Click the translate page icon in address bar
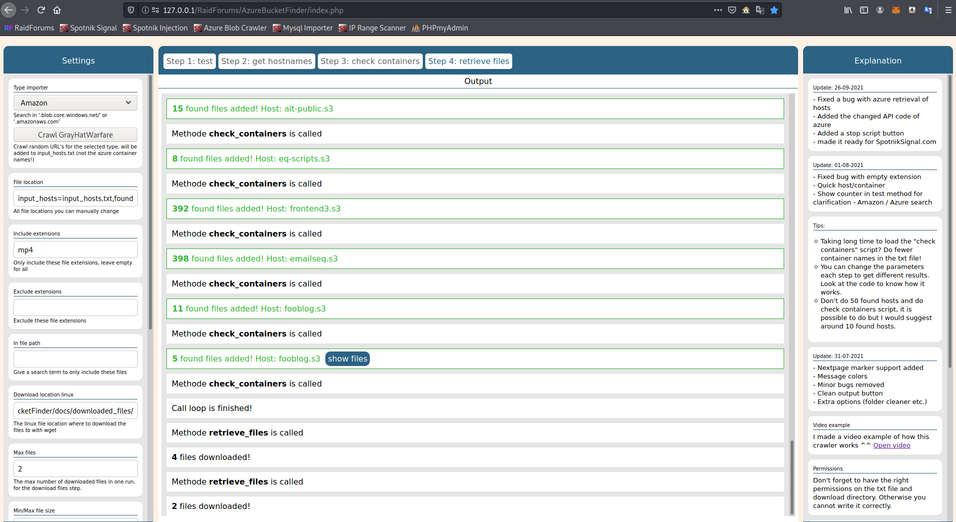 tap(760, 10)
